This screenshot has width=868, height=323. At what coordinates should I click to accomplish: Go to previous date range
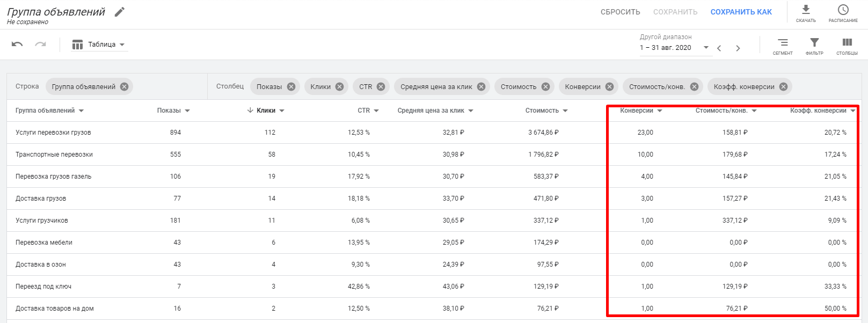coord(719,48)
